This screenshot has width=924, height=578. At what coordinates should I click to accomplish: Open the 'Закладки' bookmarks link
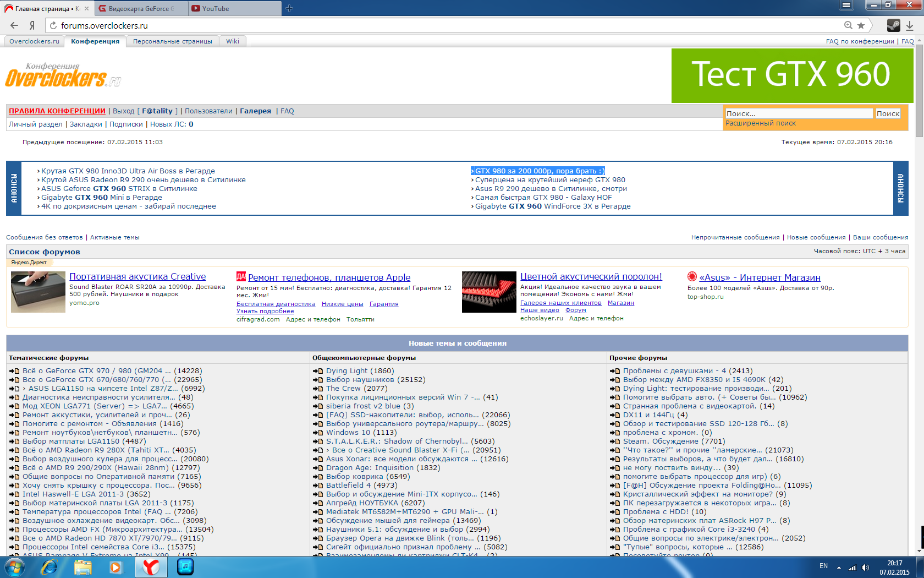coord(86,124)
